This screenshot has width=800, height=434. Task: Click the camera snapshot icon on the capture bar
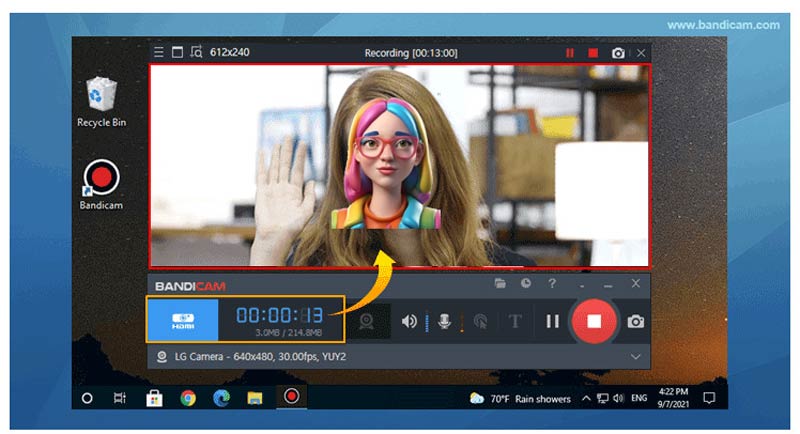click(618, 52)
